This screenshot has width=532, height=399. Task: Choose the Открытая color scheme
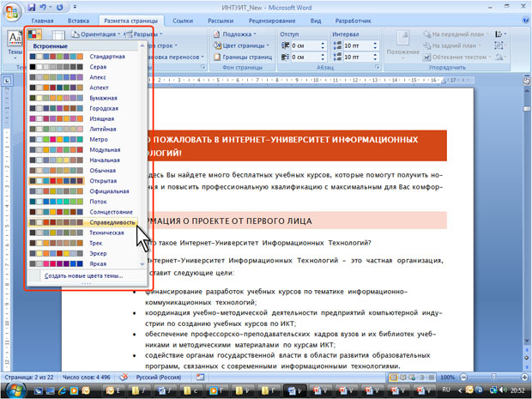[x=83, y=181]
